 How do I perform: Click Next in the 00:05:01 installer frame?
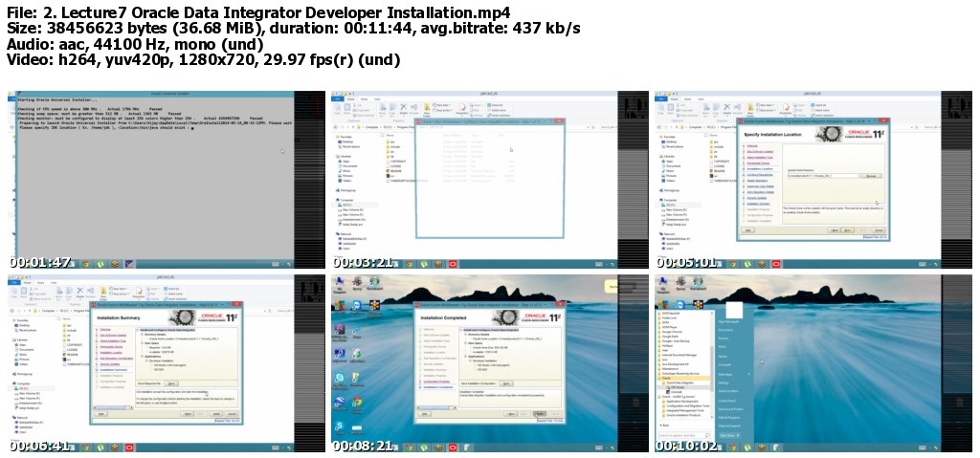point(848,230)
